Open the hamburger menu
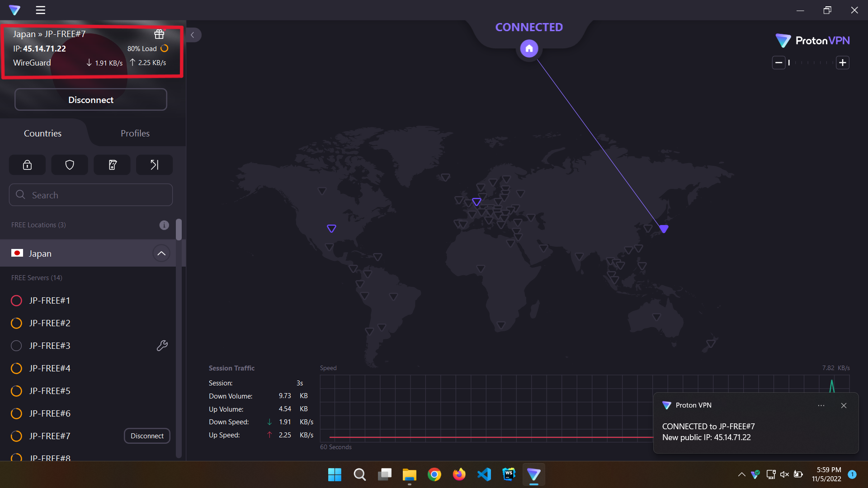The width and height of the screenshot is (868, 488). click(41, 10)
